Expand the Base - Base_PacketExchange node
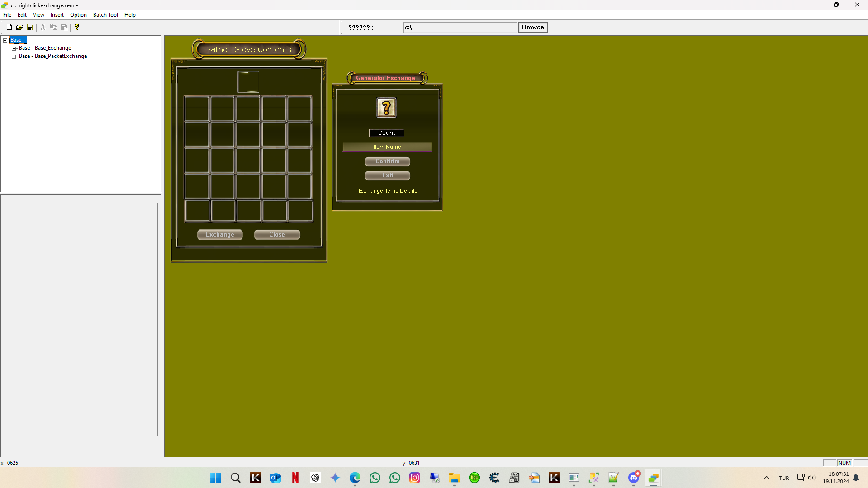The height and width of the screenshot is (488, 868). [14, 56]
